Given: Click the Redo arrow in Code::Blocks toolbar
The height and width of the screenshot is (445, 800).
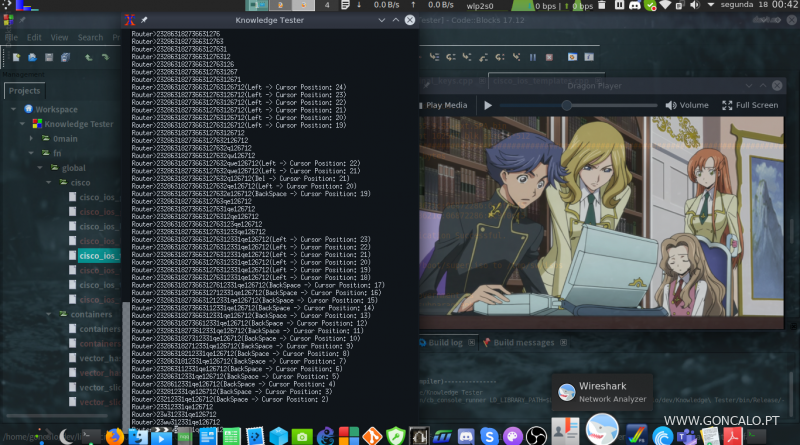Looking at the screenshot, I should (x=105, y=57).
